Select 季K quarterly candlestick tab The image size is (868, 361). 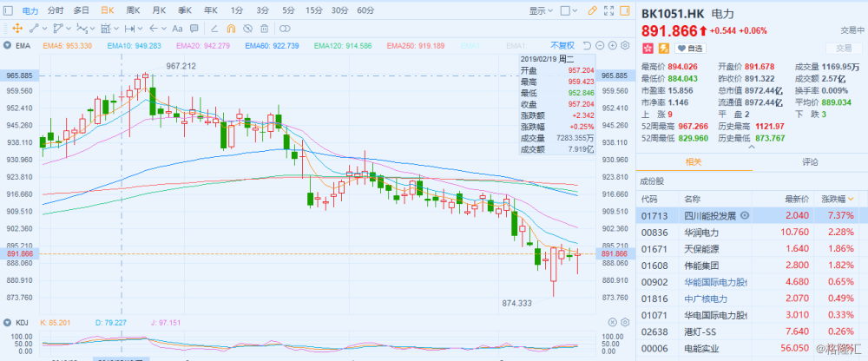tap(184, 10)
